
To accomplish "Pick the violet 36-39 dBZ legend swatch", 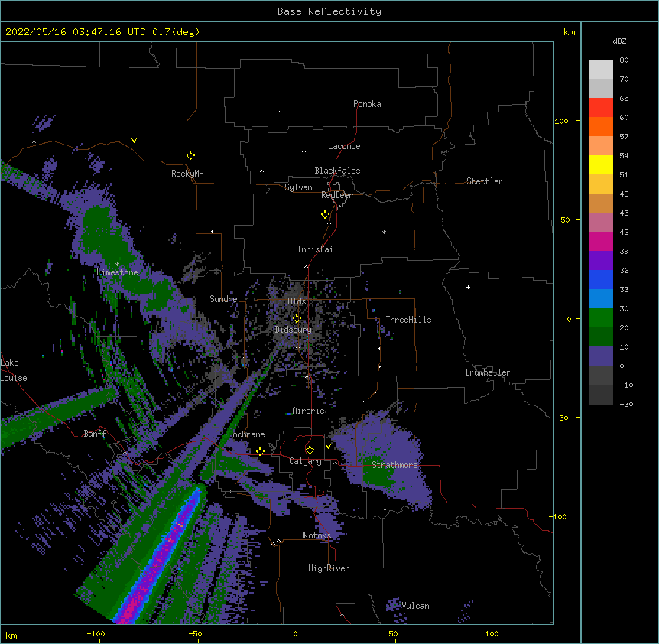I will pyautogui.click(x=601, y=261).
